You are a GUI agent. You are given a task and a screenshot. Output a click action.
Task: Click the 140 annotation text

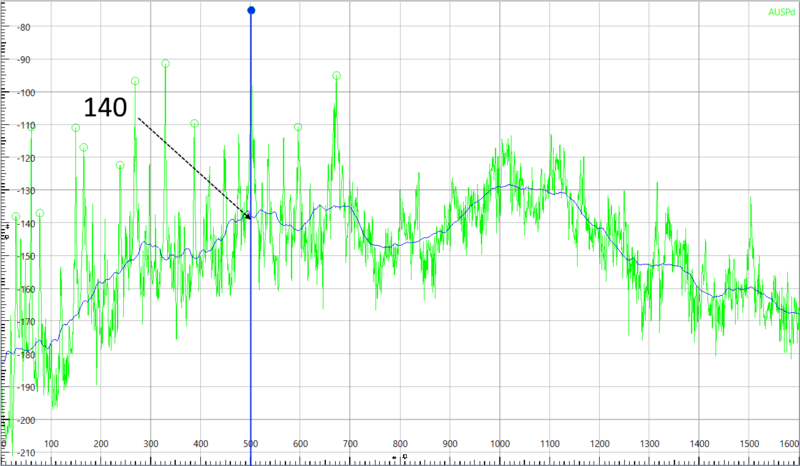[105, 108]
